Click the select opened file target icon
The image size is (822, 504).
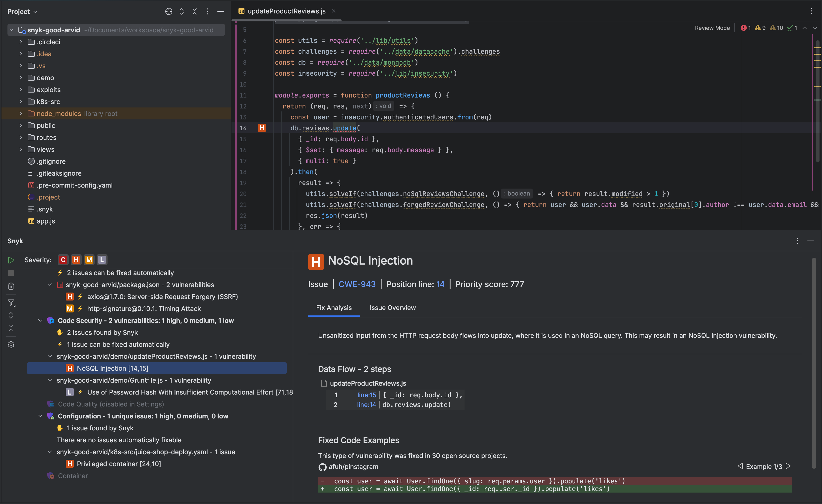(x=169, y=12)
